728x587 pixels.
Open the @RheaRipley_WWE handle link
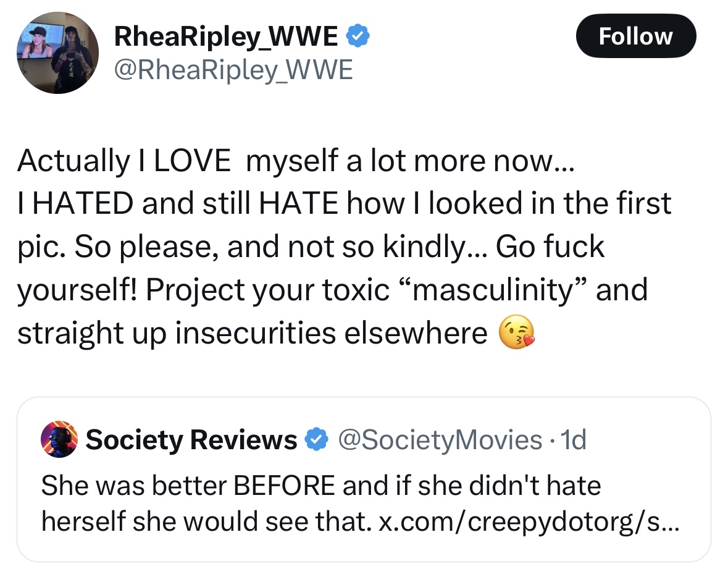click(x=233, y=71)
